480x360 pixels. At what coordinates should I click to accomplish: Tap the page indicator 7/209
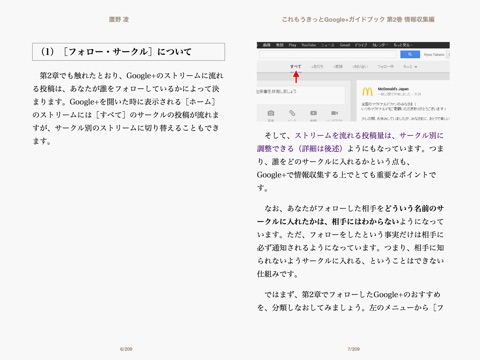point(353,349)
